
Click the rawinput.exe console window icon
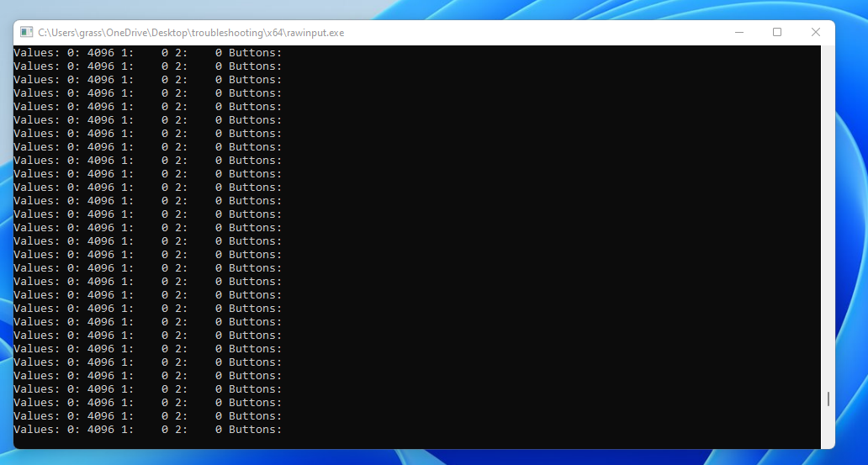click(27, 32)
